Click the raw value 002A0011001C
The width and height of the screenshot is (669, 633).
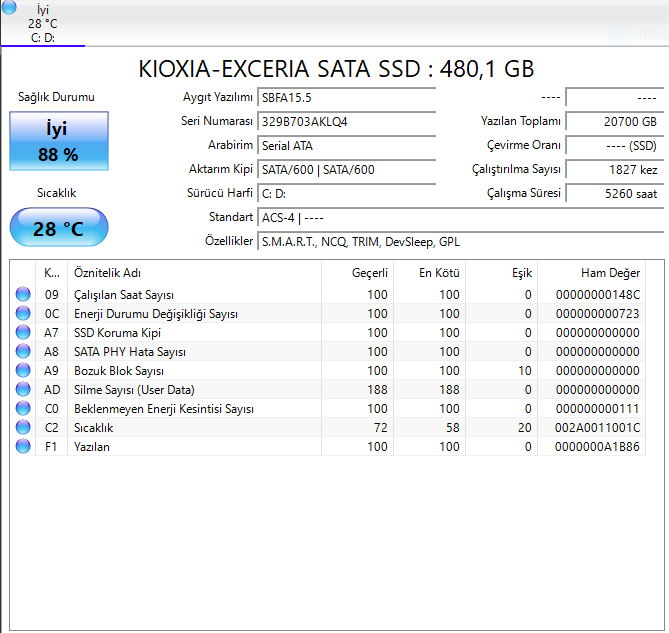coord(597,428)
